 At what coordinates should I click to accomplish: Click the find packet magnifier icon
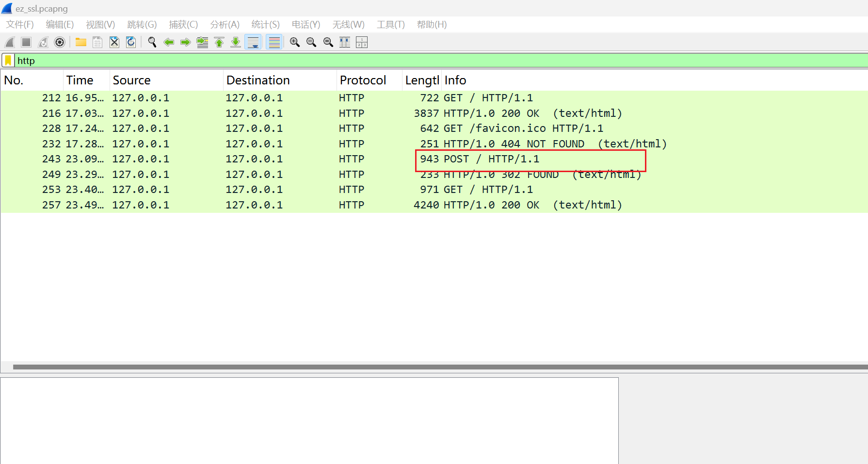pyautogui.click(x=152, y=43)
